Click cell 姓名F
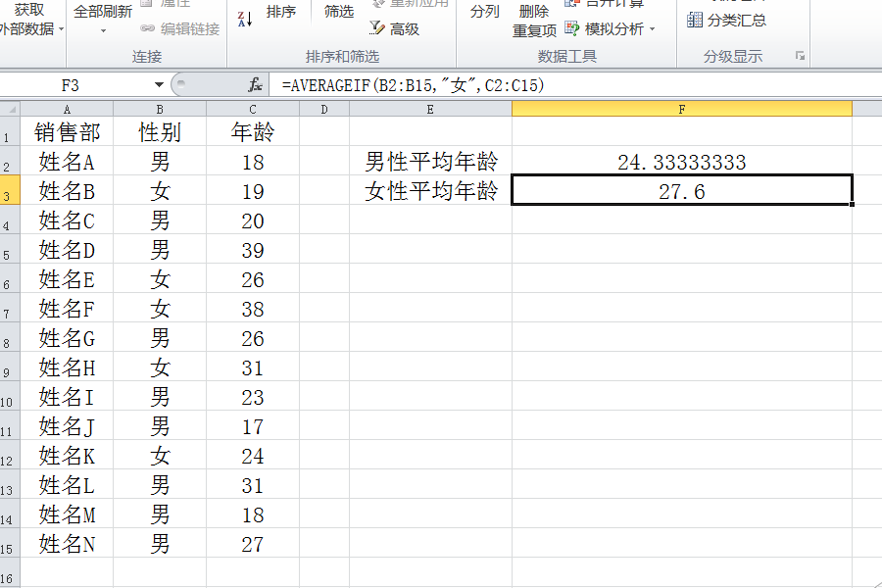 point(67,308)
